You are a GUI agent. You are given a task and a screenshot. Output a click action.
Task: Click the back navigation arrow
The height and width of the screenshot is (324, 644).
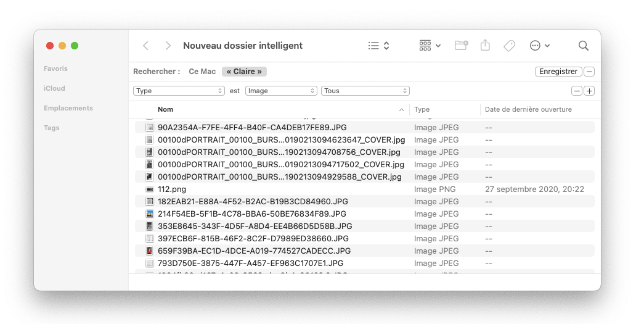[x=145, y=46]
